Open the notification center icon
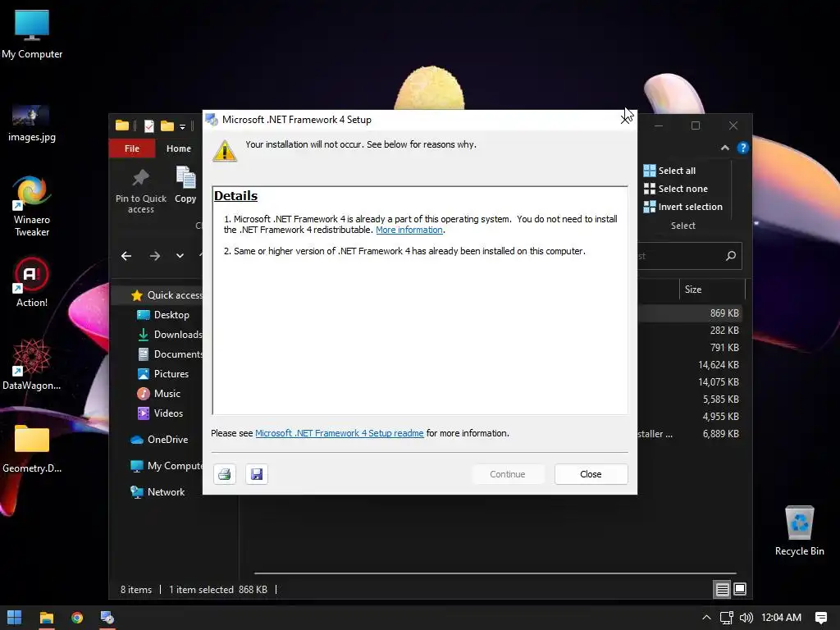 tap(820, 618)
